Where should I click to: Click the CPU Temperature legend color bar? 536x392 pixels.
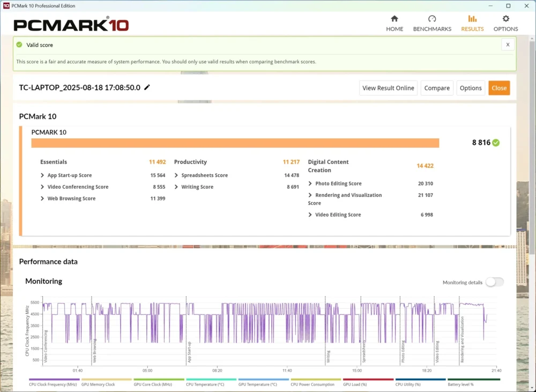(x=211, y=379)
